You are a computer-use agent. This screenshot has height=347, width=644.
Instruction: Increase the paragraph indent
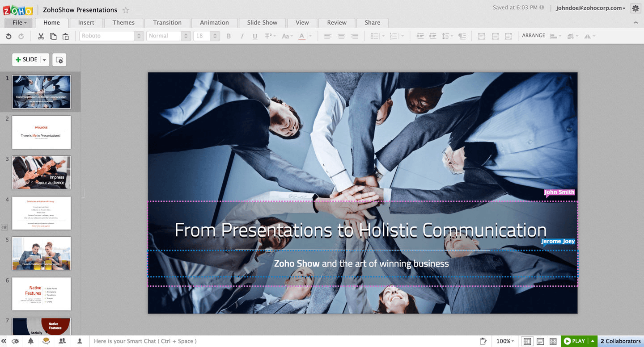click(432, 36)
